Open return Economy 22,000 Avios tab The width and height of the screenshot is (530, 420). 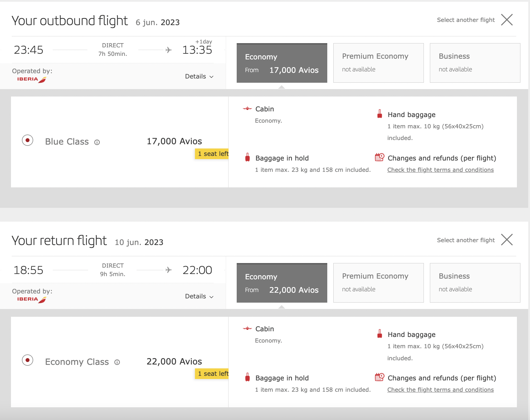pos(282,283)
